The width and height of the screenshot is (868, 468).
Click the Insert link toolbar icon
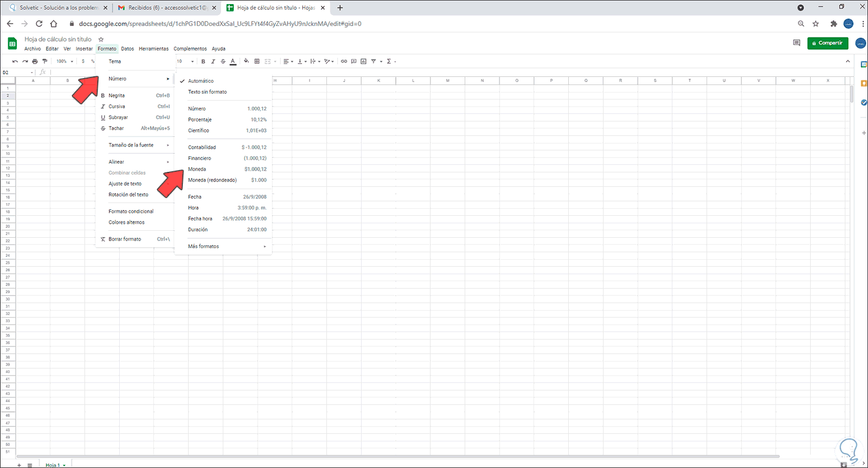pos(344,61)
